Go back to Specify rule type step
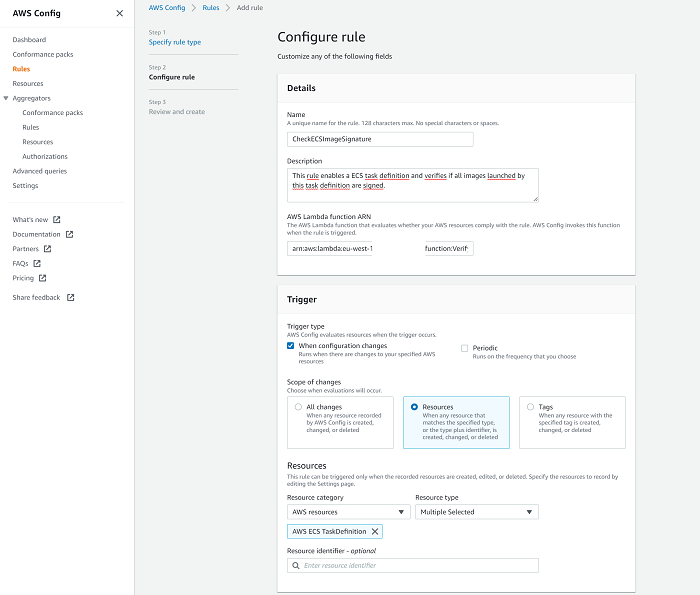The height and width of the screenshot is (595, 700). point(175,42)
